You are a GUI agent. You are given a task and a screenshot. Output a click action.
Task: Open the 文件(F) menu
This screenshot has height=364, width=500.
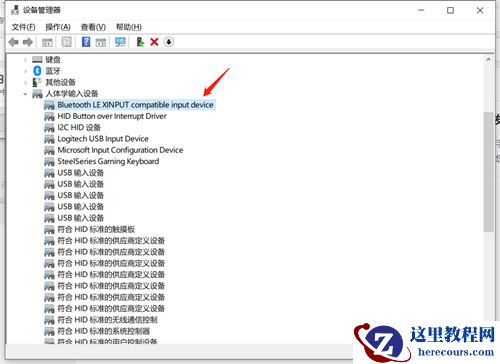coord(23,27)
